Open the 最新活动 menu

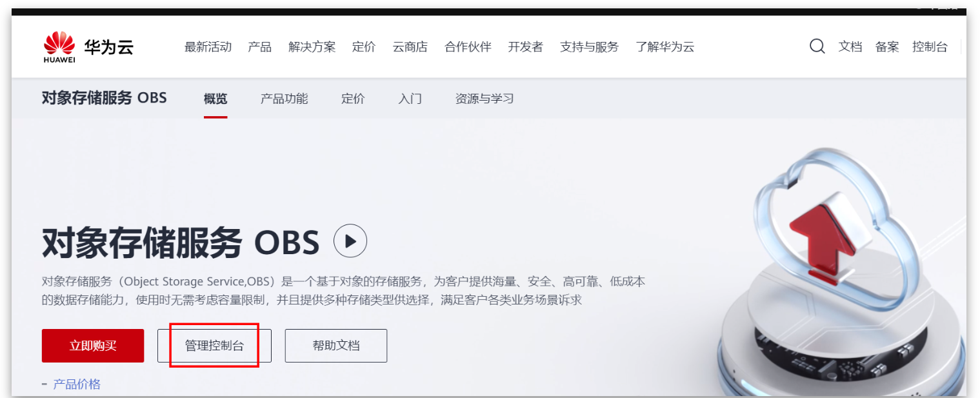(208, 47)
